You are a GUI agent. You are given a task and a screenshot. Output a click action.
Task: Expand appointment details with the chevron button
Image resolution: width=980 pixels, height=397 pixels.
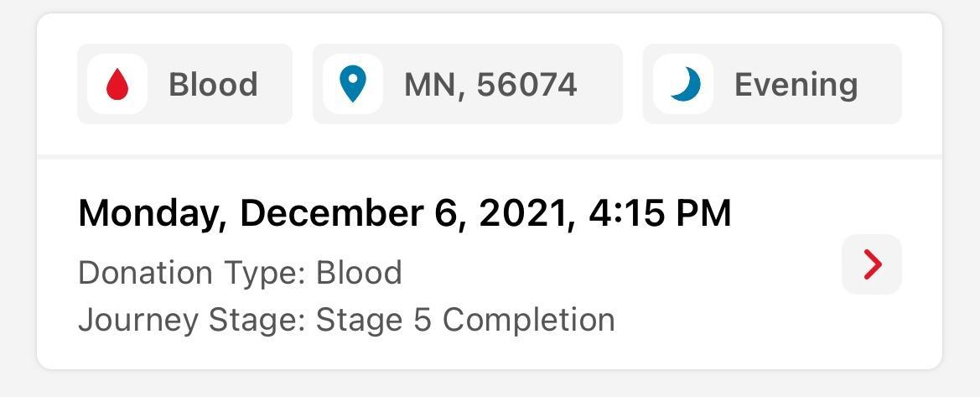[872, 264]
